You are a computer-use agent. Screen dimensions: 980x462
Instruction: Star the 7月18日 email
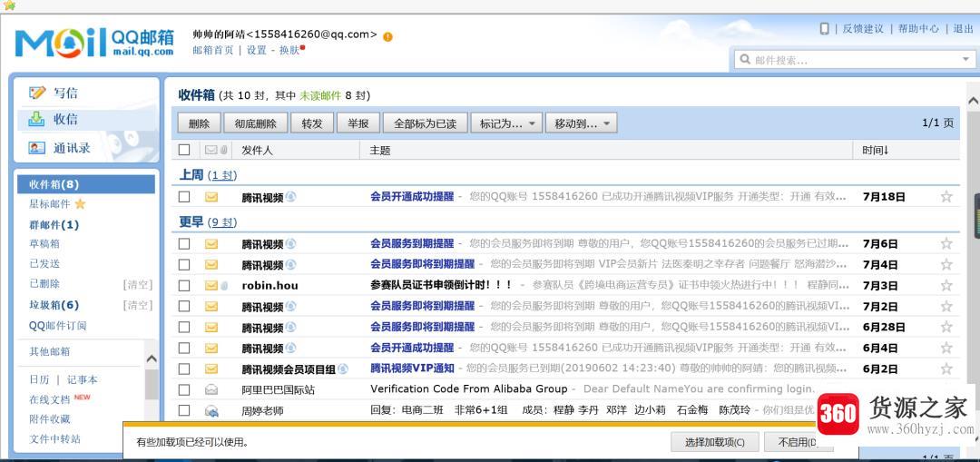pos(946,197)
